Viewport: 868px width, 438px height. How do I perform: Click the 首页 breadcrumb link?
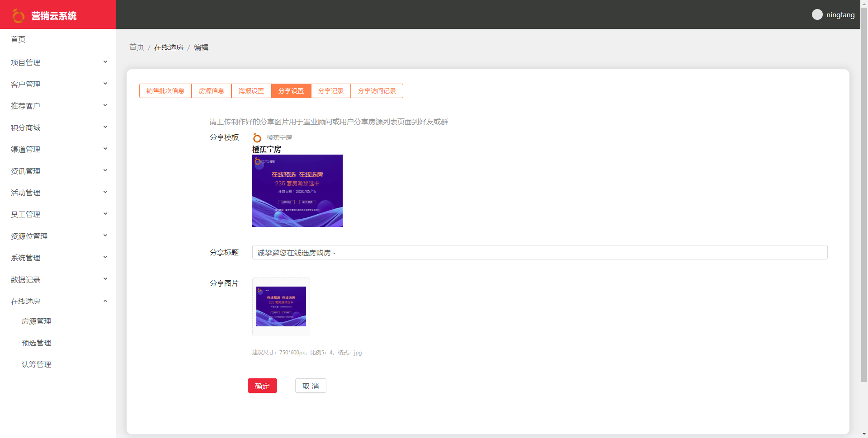[137, 47]
